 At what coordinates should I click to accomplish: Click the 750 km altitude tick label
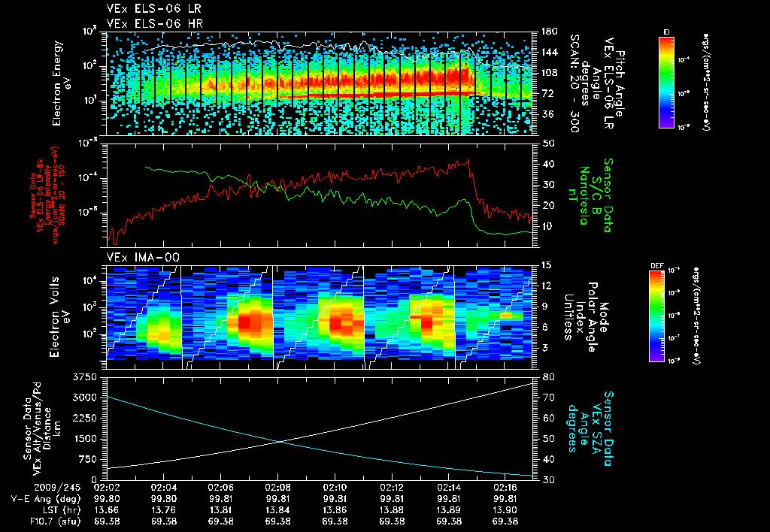click(x=87, y=459)
